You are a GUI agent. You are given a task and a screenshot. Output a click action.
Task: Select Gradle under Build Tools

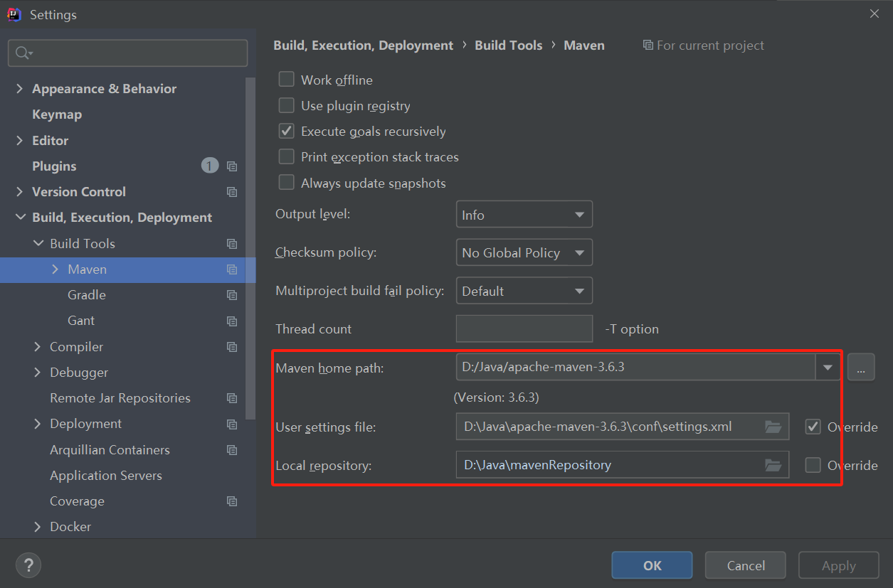(87, 295)
